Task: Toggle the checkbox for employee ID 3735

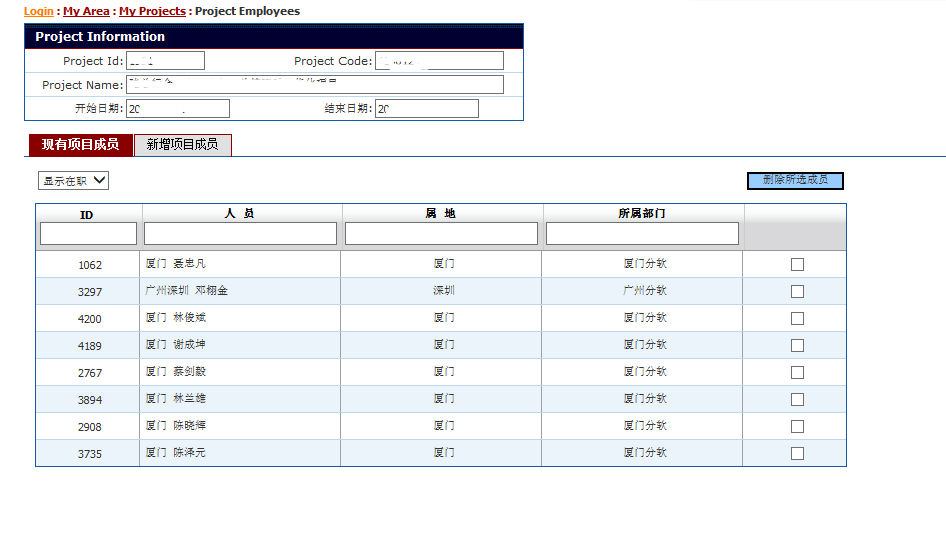Action: point(797,454)
